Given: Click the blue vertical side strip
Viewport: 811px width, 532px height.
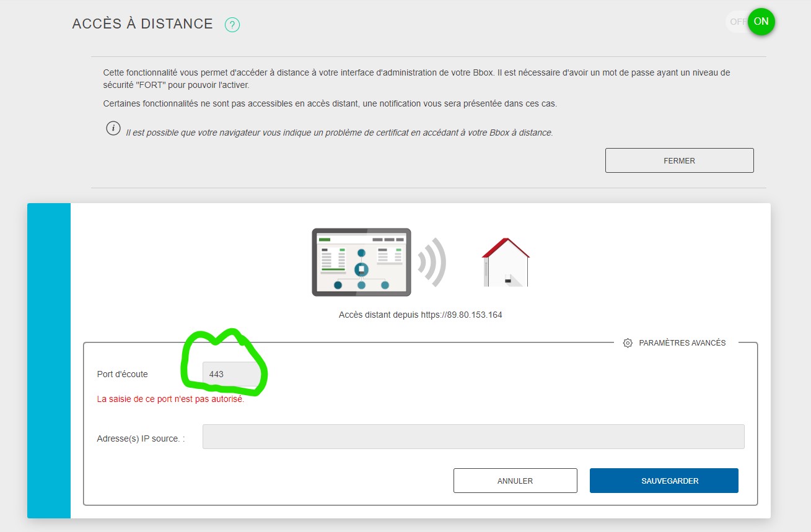Looking at the screenshot, I should pos(49,360).
